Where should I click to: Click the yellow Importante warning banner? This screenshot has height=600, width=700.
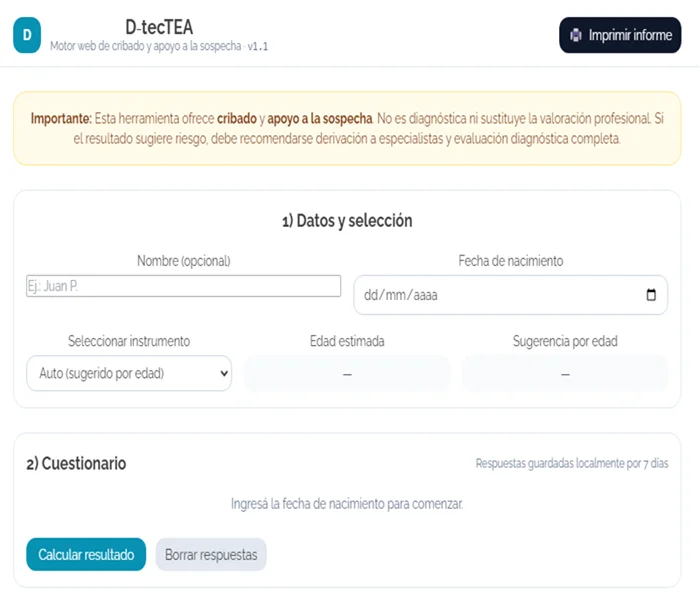(x=347, y=129)
